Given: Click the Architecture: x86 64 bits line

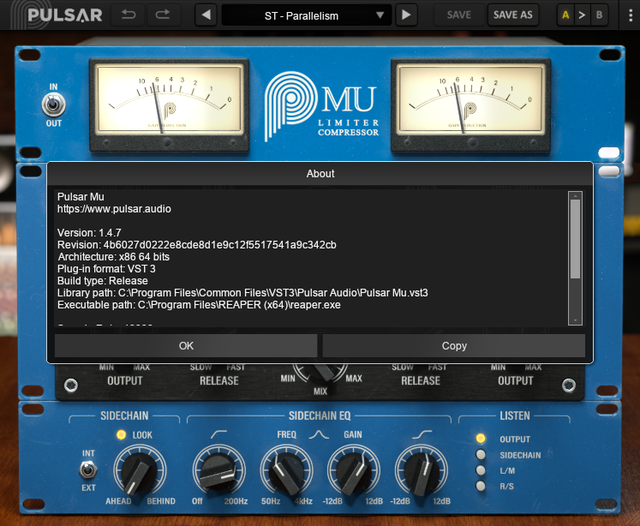Looking at the screenshot, I should pos(113,257).
